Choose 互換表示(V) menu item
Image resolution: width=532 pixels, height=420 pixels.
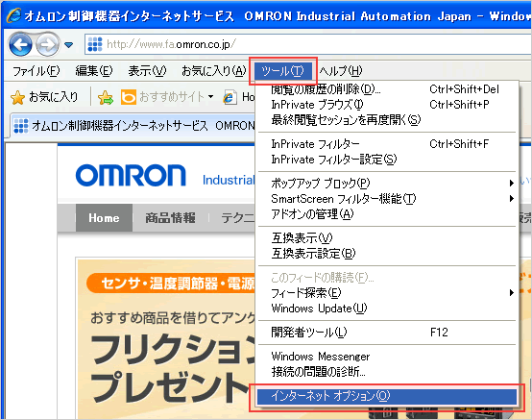click(x=387, y=238)
